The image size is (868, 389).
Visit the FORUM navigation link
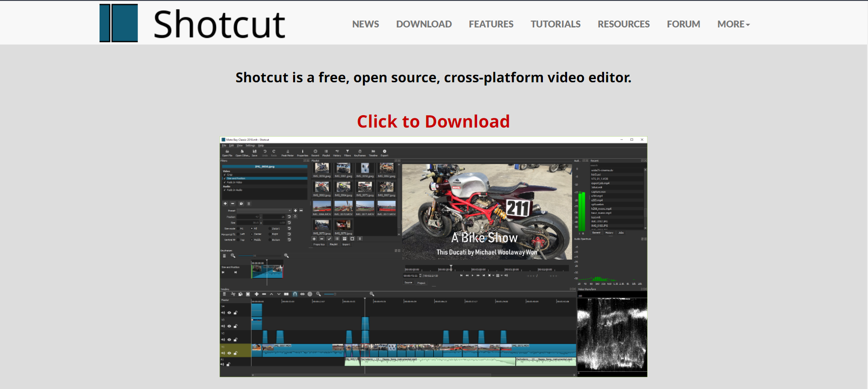point(683,24)
